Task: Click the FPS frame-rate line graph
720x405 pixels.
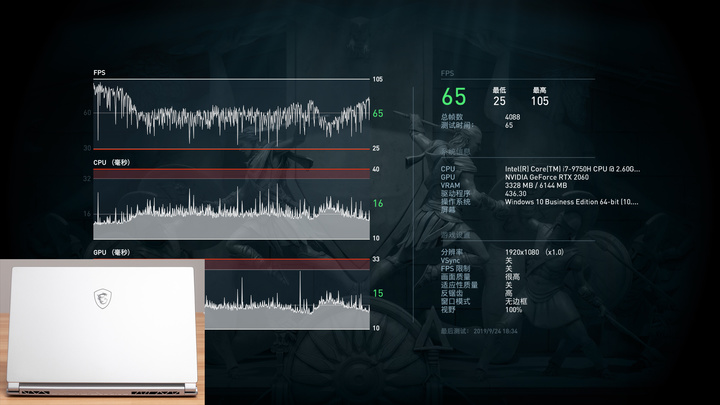Action: 231,114
